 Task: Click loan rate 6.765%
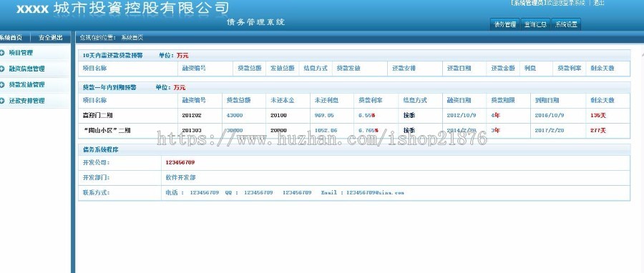tap(369, 130)
